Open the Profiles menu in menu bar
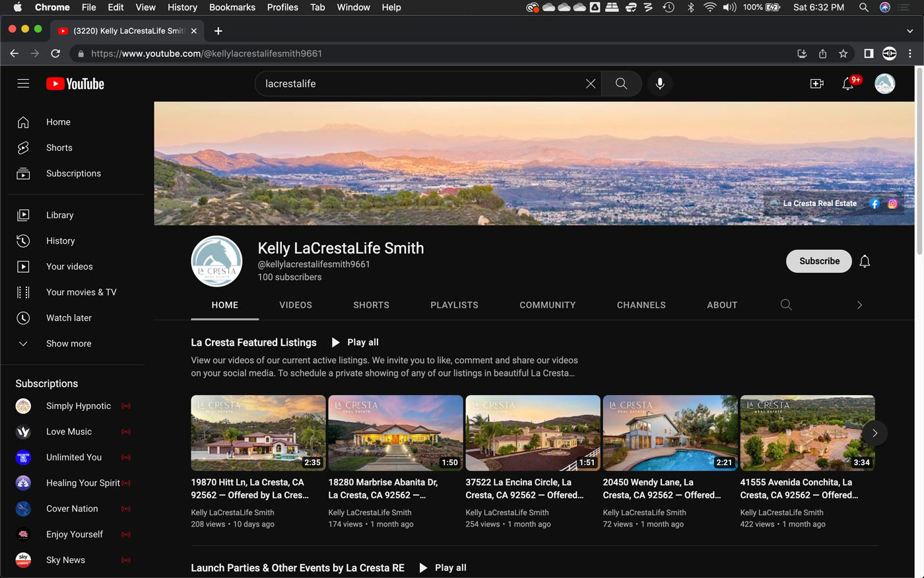924x578 pixels. point(282,7)
